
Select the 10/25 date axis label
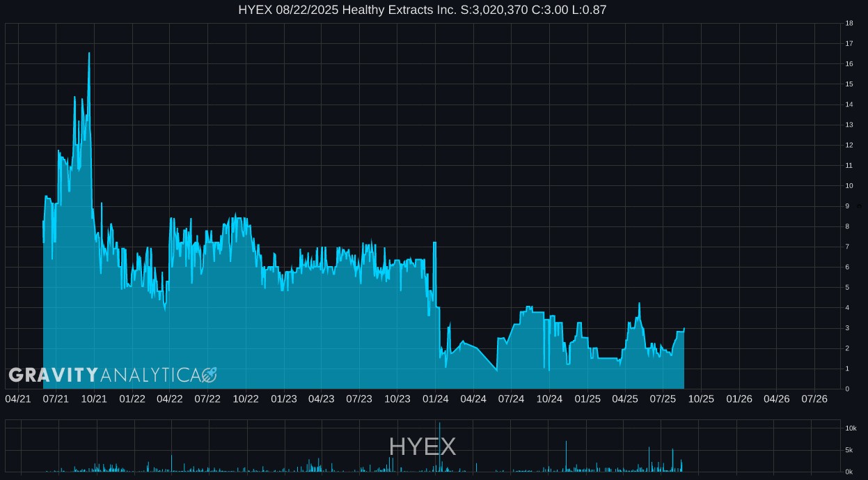pyautogui.click(x=701, y=398)
